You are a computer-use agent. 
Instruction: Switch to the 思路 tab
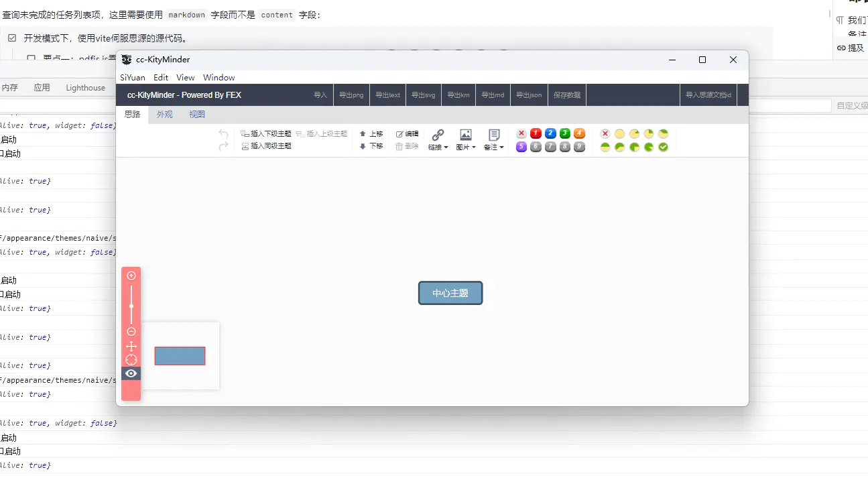pos(133,115)
